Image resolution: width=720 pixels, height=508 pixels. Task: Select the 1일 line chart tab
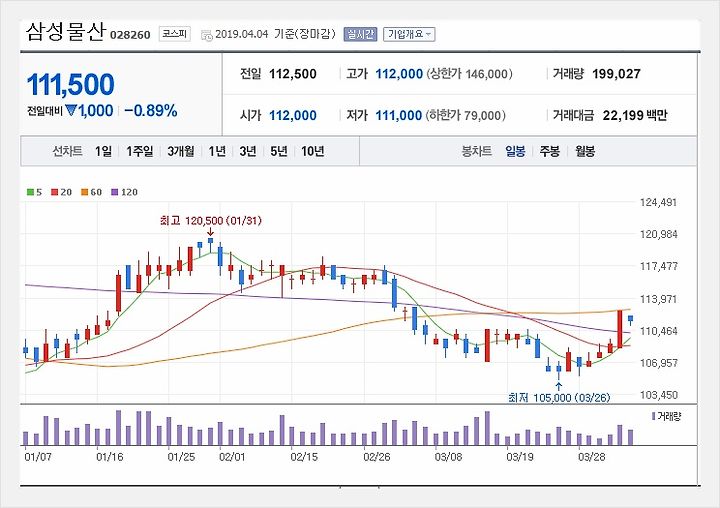point(103,151)
